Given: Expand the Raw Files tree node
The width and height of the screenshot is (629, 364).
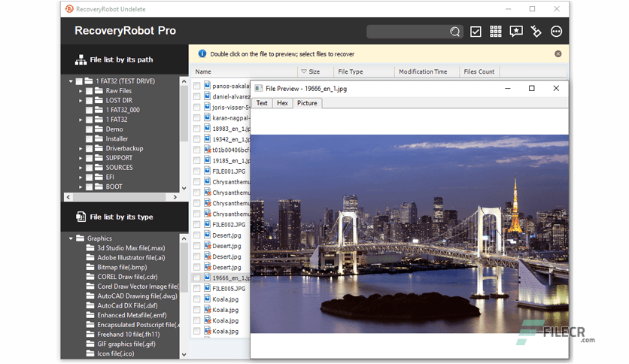Looking at the screenshot, I should [81, 91].
